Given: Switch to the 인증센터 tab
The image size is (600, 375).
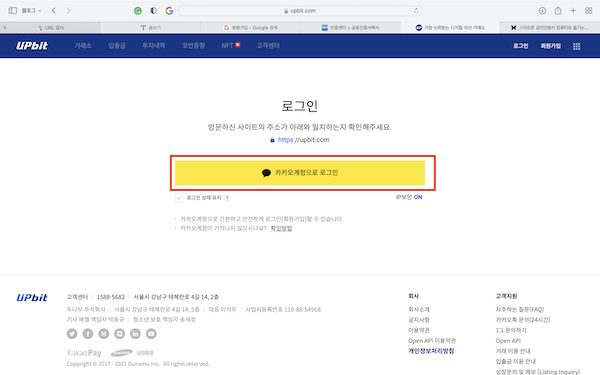Looking at the screenshot, I should click(x=350, y=28).
